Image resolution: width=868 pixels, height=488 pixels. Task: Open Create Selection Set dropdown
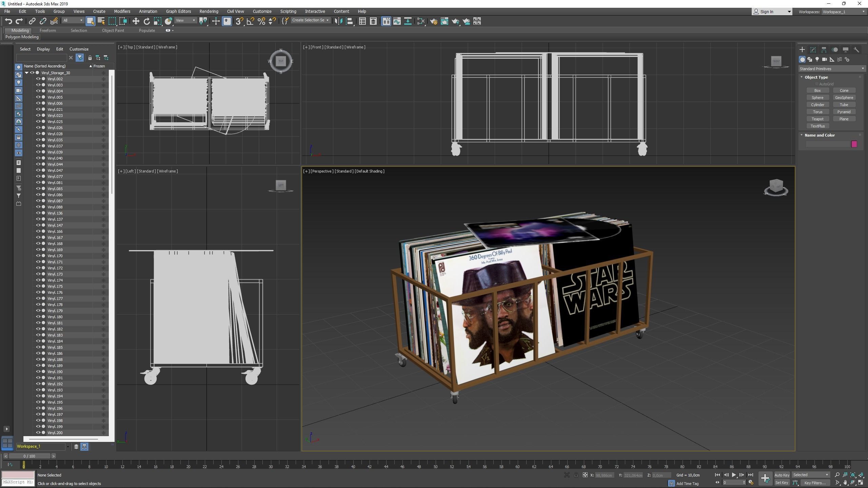point(310,20)
